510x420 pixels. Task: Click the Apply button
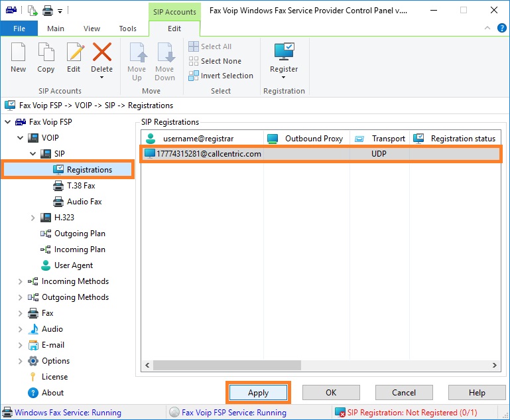(x=258, y=393)
